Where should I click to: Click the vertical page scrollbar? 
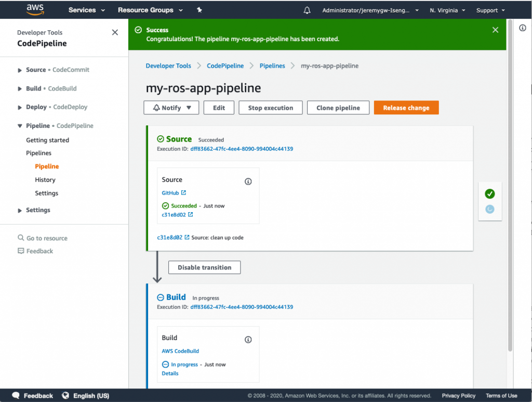click(x=510, y=185)
